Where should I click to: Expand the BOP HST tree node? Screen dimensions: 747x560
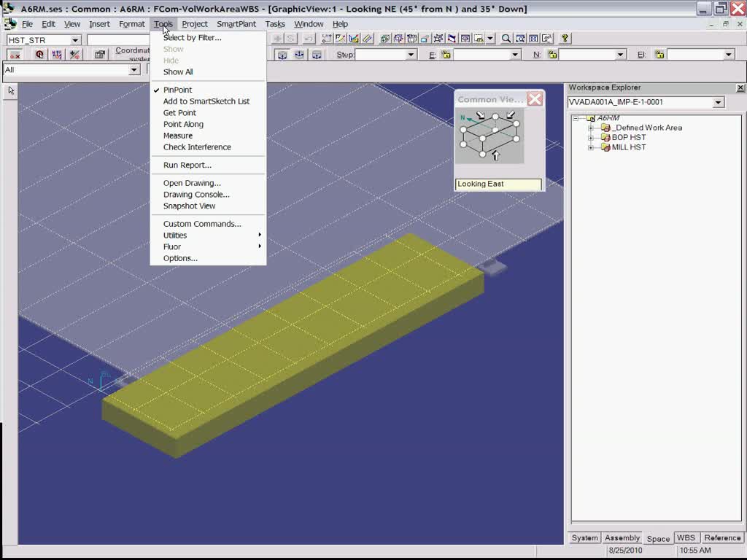591,138
